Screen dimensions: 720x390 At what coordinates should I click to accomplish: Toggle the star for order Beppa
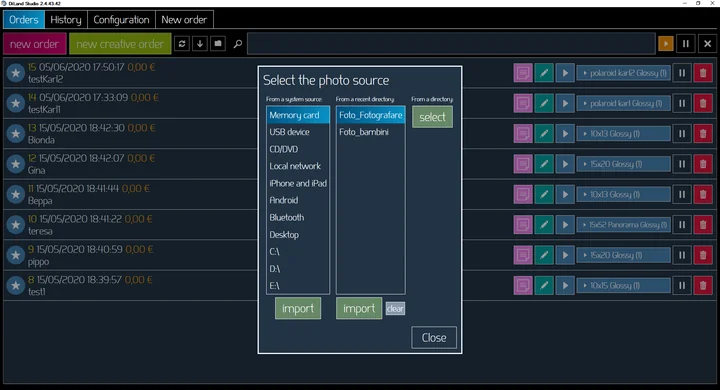pos(16,194)
